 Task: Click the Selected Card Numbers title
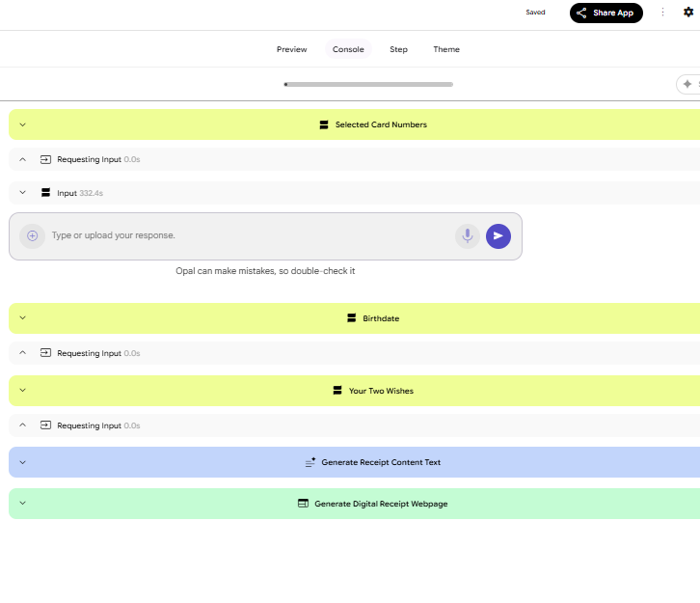(381, 124)
